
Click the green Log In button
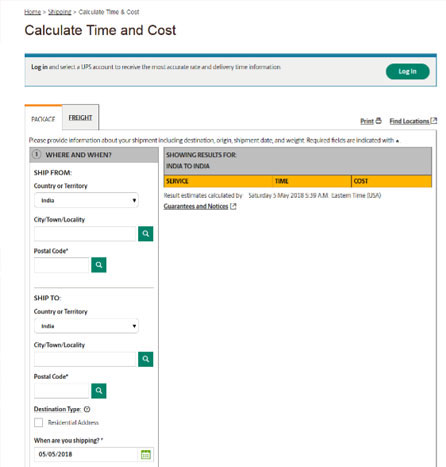coord(407,71)
